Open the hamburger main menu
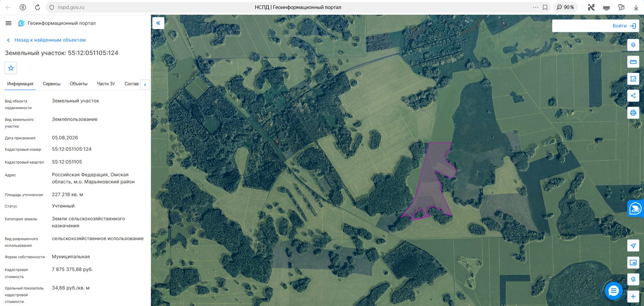 [x=9, y=23]
